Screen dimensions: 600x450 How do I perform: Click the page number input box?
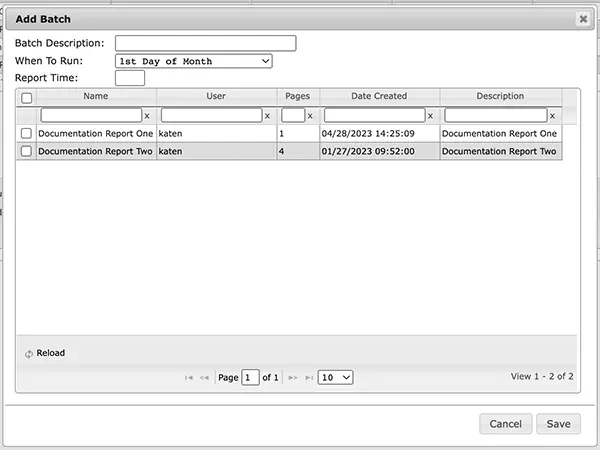(x=250, y=378)
